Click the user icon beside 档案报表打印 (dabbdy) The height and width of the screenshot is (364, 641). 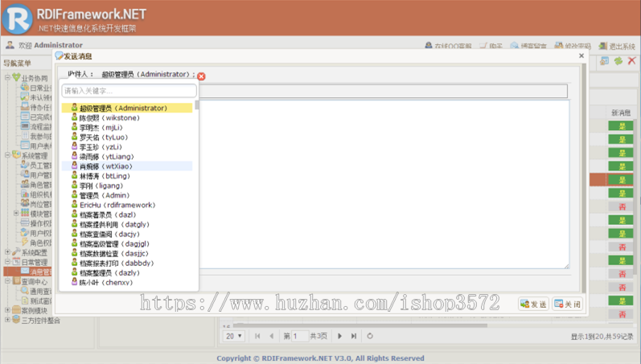click(75, 262)
